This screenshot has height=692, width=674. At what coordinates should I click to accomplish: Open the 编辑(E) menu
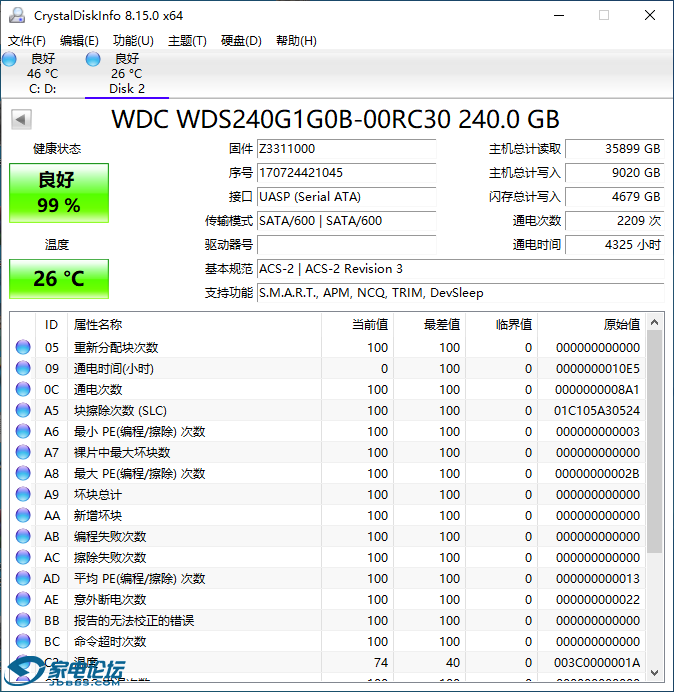pos(79,41)
